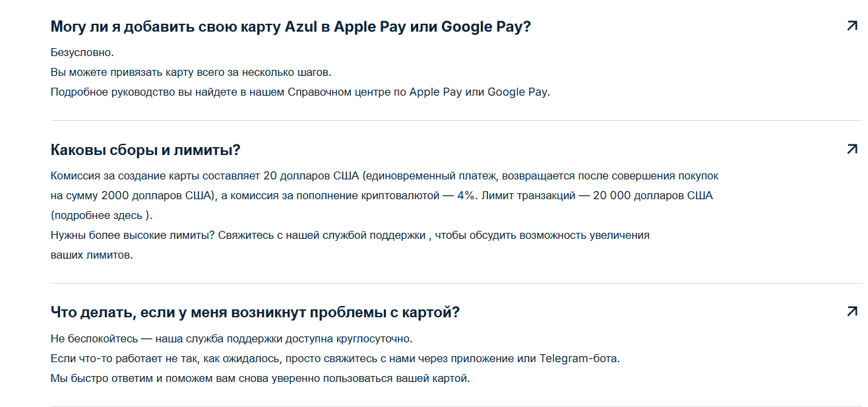The width and height of the screenshot is (868, 407).
Task: Click the 'Не беспокойтесь' support availability sentence
Action: click(x=231, y=339)
